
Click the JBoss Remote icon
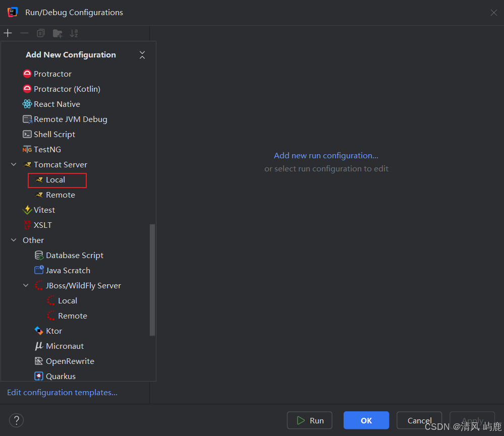[51, 316]
